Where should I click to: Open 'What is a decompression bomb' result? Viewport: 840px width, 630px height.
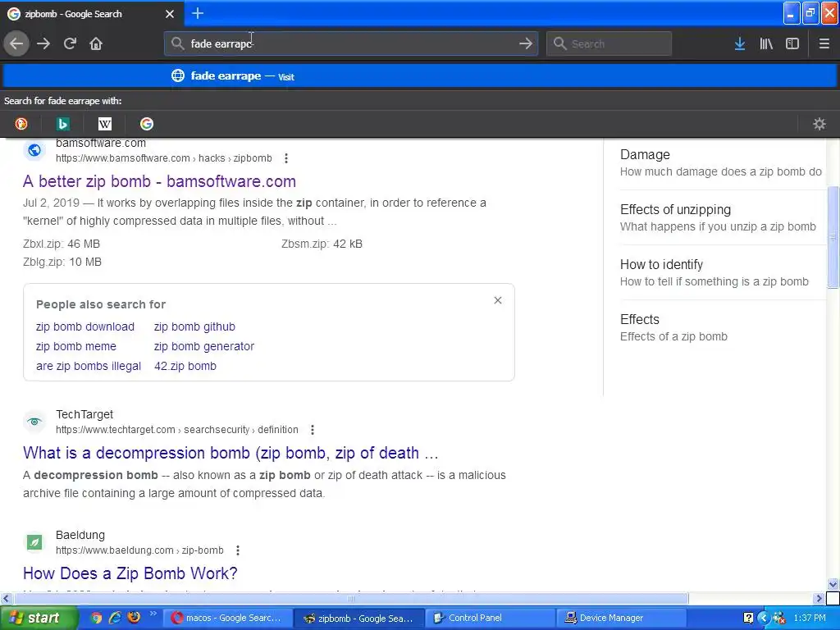click(231, 453)
